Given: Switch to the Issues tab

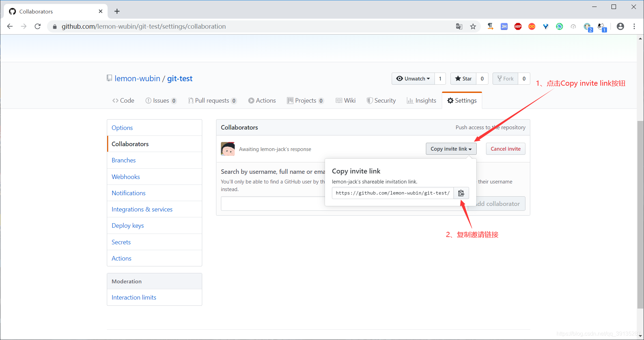Looking at the screenshot, I should tap(161, 101).
